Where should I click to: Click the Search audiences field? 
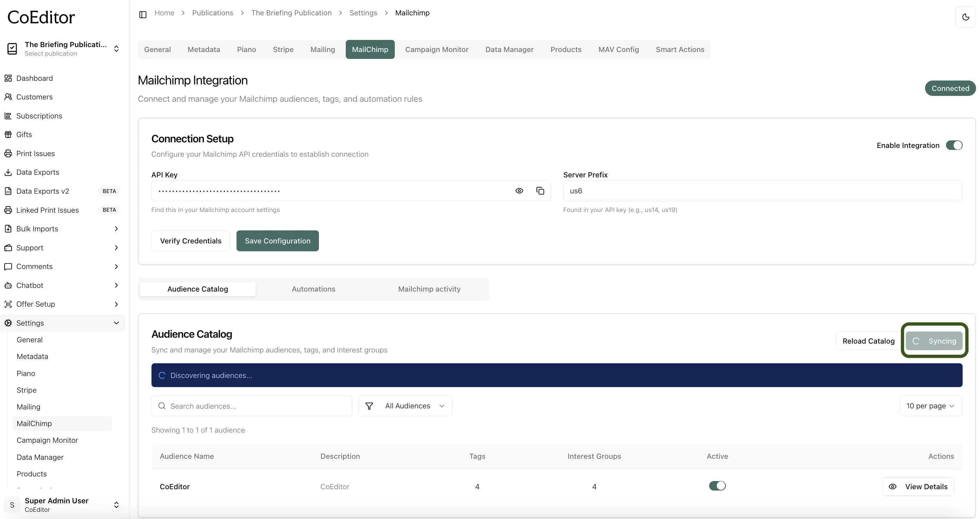[252, 406]
